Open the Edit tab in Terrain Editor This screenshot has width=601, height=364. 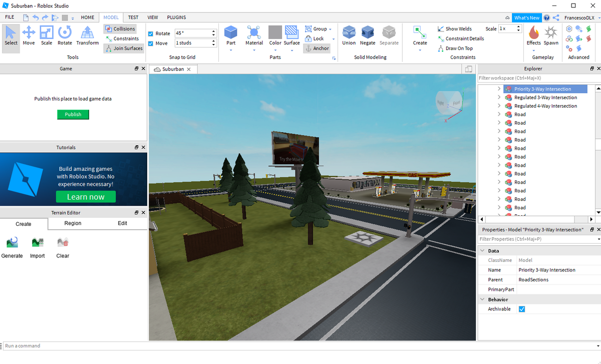(122, 223)
